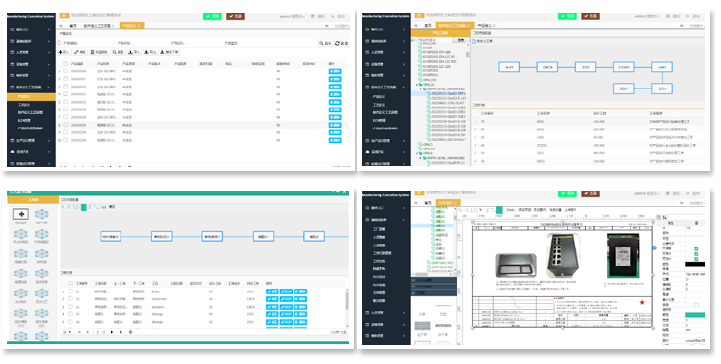Open the black color swatch in SOP properties

coord(695,264)
